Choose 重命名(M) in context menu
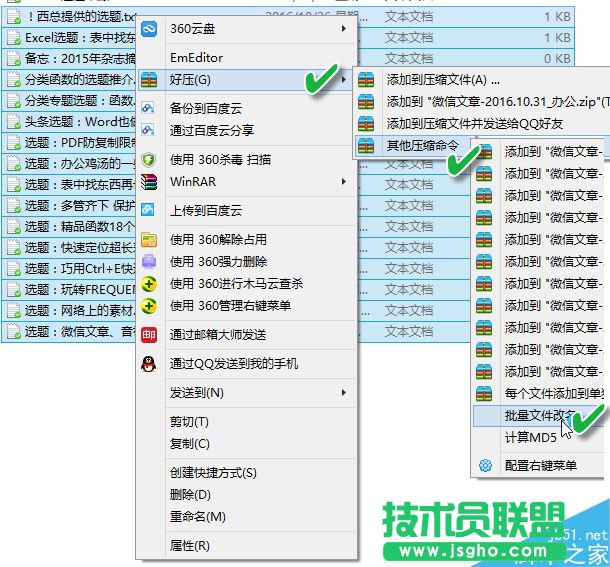Image resolution: width=610 pixels, height=567 pixels. point(198,517)
